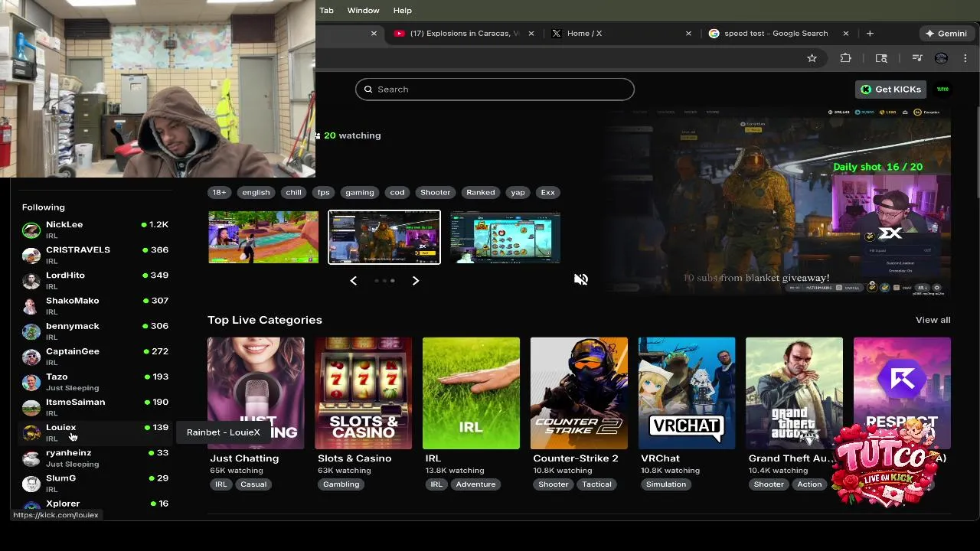Open the VRChat category card
The height and width of the screenshot is (551, 980).
click(x=687, y=393)
